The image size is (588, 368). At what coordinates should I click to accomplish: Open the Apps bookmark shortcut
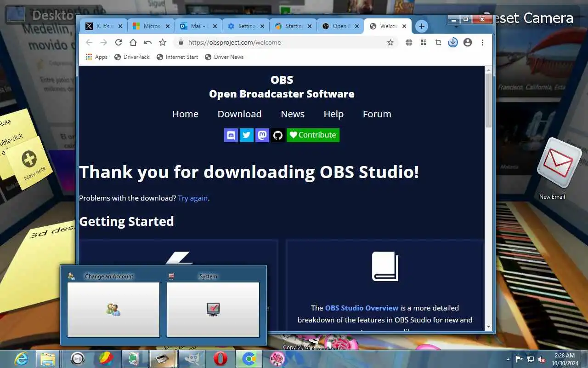click(96, 57)
